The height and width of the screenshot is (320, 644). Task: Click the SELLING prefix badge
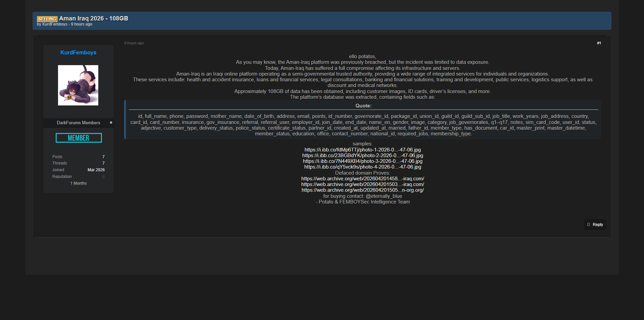[47, 19]
